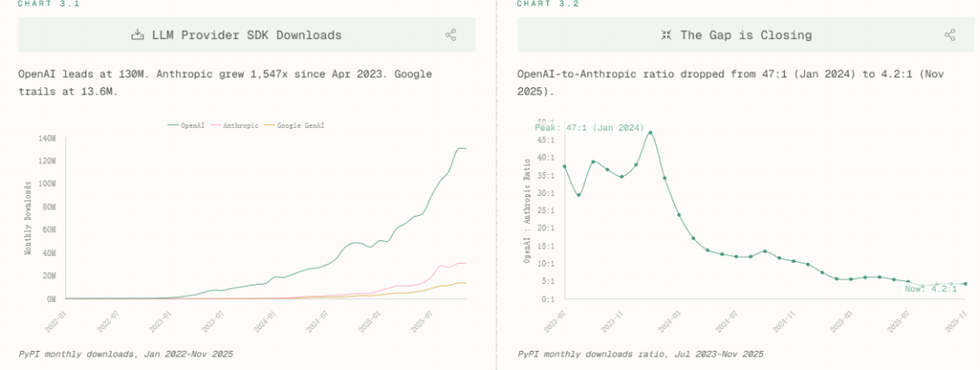Select the last data point of the ratio chart

point(965,284)
